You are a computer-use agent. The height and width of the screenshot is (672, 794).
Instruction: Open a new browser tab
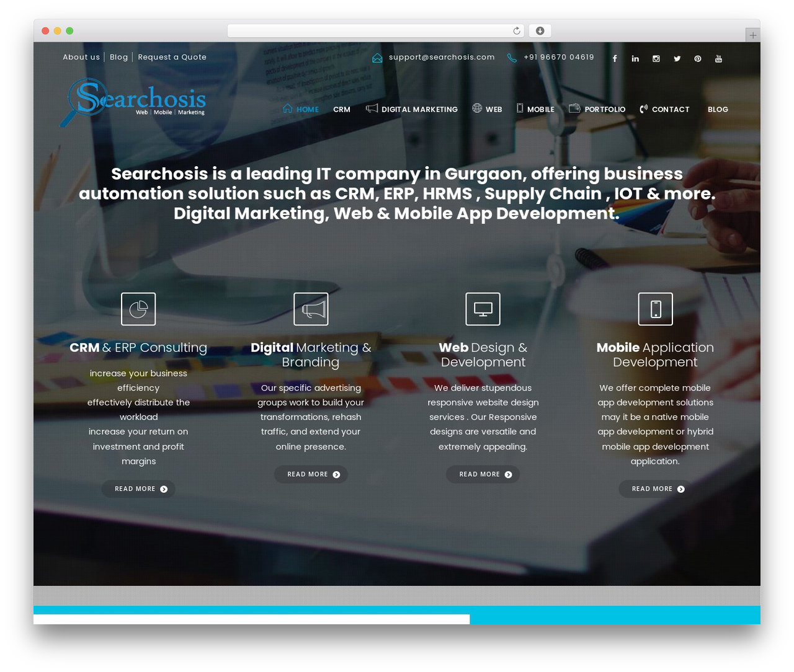click(x=752, y=35)
